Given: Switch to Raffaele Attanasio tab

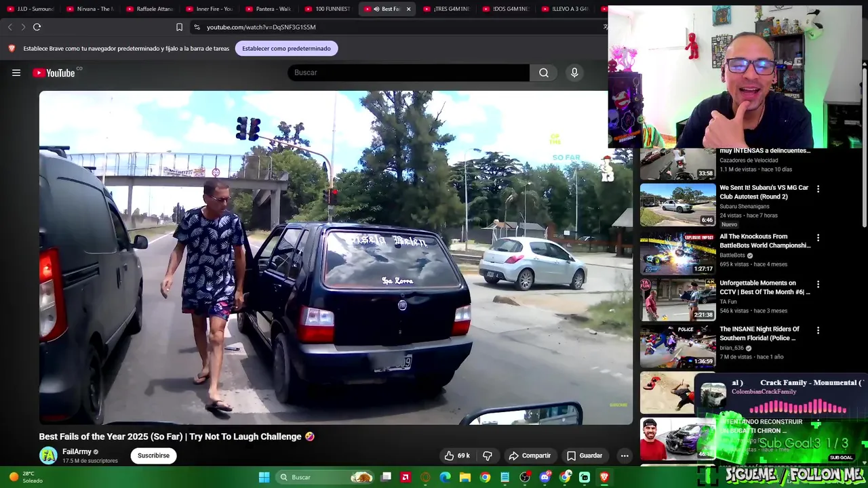Looking at the screenshot, I should pos(150,9).
